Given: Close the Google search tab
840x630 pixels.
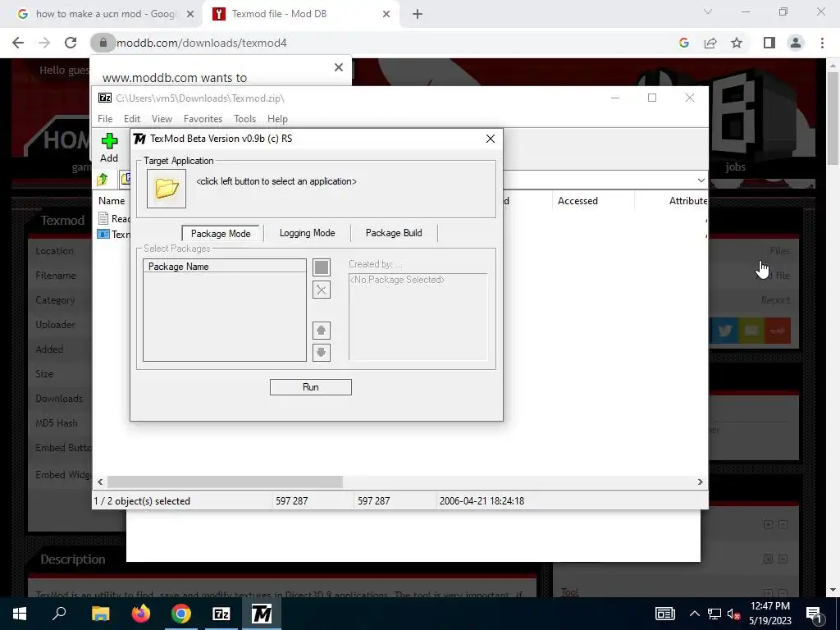Looking at the screenshot, I should (190, 15).
